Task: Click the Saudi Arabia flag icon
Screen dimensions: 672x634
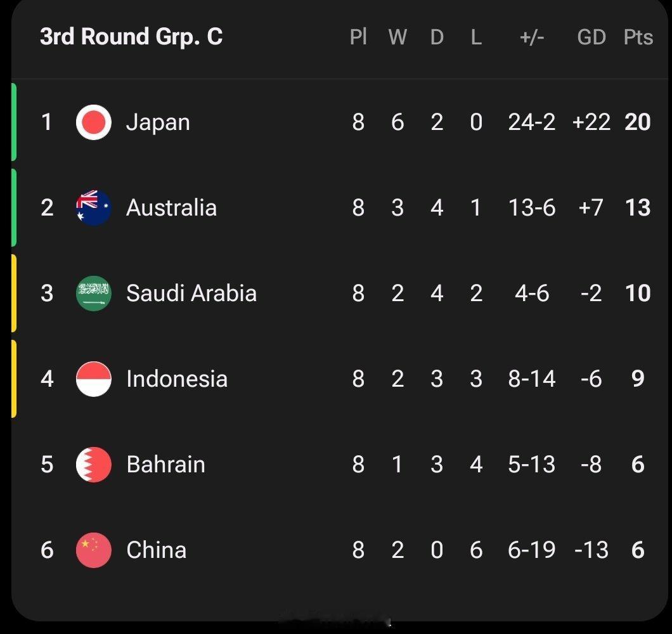Action: point(93,293)
